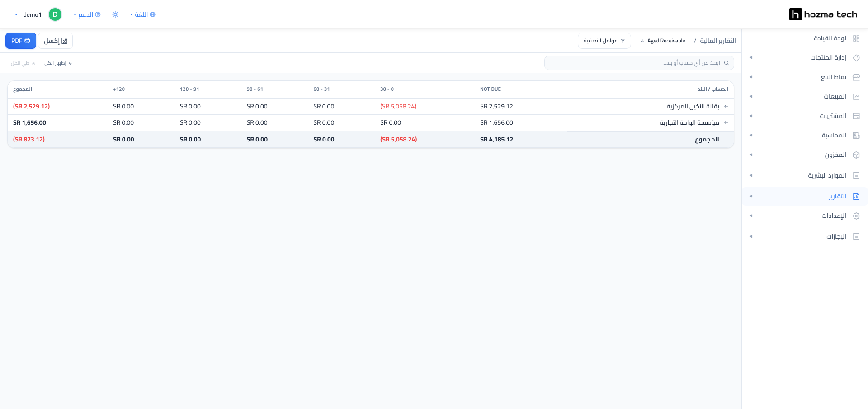Click account name مؤسسة الواحة التجارية

click(689, 122)
